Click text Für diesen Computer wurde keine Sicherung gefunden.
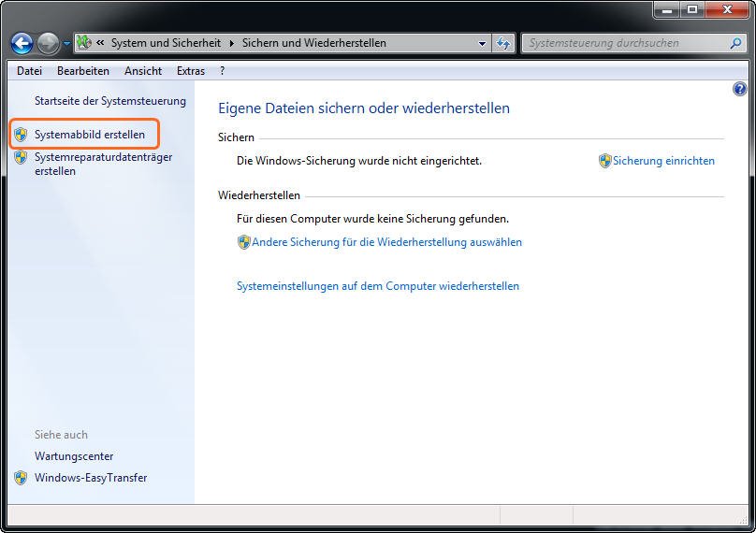 click(372, 218)
